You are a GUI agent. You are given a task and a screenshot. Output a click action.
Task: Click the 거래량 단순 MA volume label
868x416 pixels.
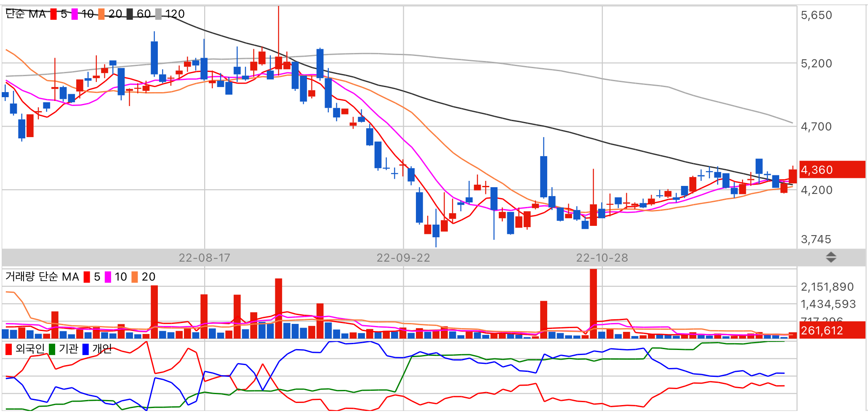click(x=42, y=277)
